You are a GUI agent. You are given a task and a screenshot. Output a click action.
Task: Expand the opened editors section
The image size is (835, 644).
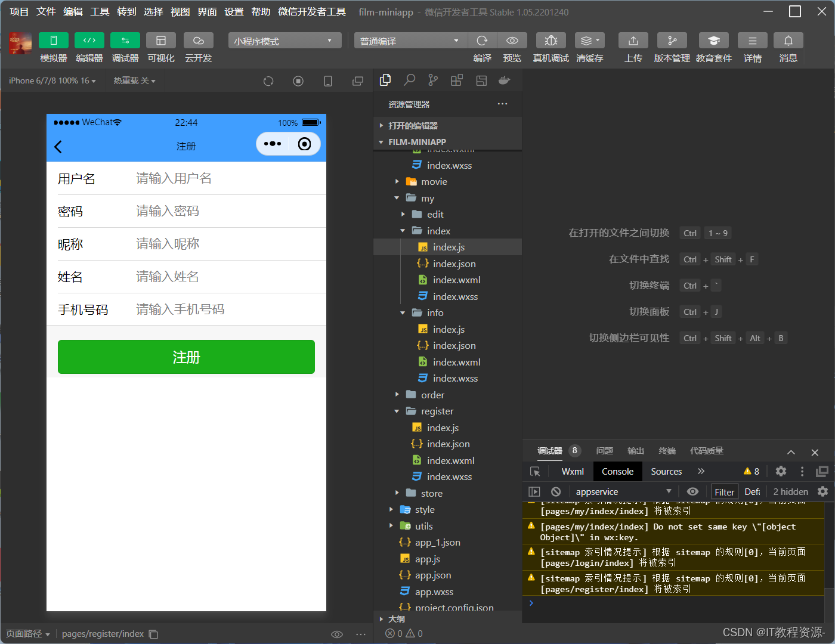coord(447,125)
